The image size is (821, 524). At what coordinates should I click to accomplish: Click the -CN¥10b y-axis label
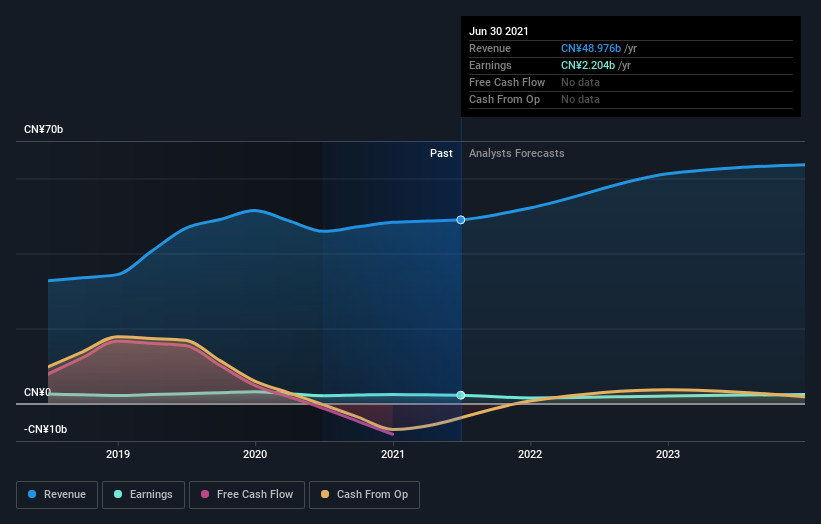coord(46,429)
